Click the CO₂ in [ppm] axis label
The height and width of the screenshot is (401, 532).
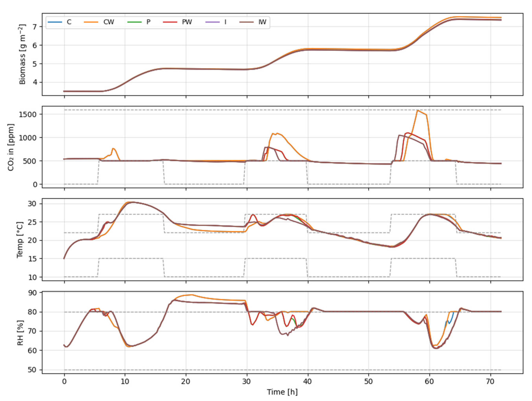point(11,147)
